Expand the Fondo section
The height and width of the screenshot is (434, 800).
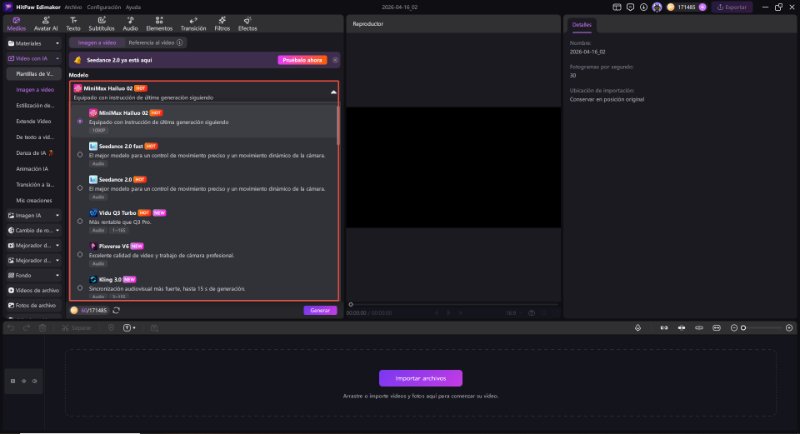34,275
